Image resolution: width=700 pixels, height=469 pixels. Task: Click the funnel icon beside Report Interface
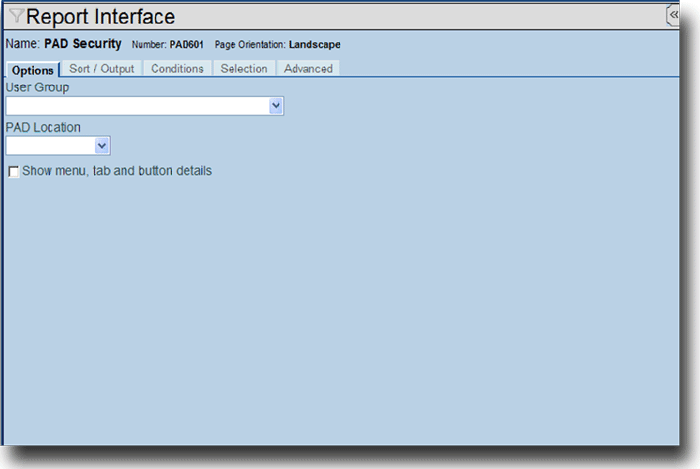[16, 17]
